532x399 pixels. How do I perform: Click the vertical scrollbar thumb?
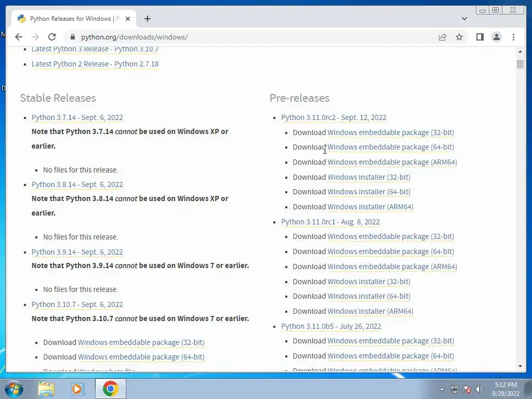520,64
